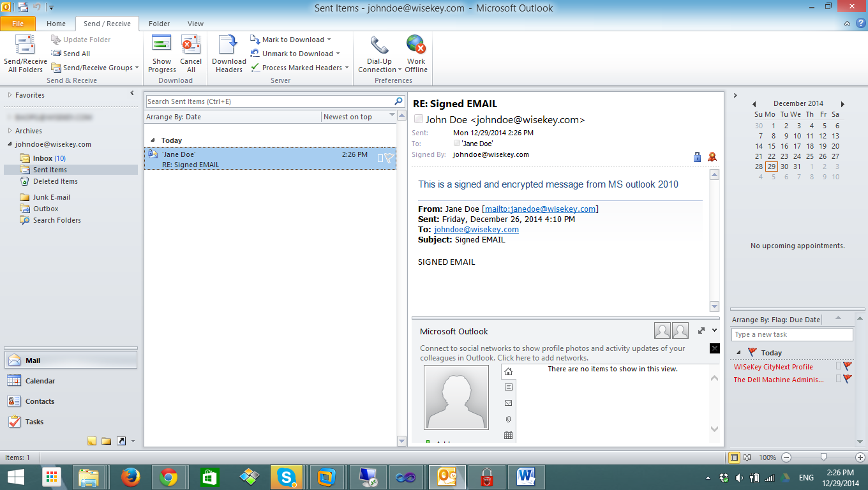868x490 pixels.
Task: Open Process Marked Headers dropdown
Action: (300, 68)
